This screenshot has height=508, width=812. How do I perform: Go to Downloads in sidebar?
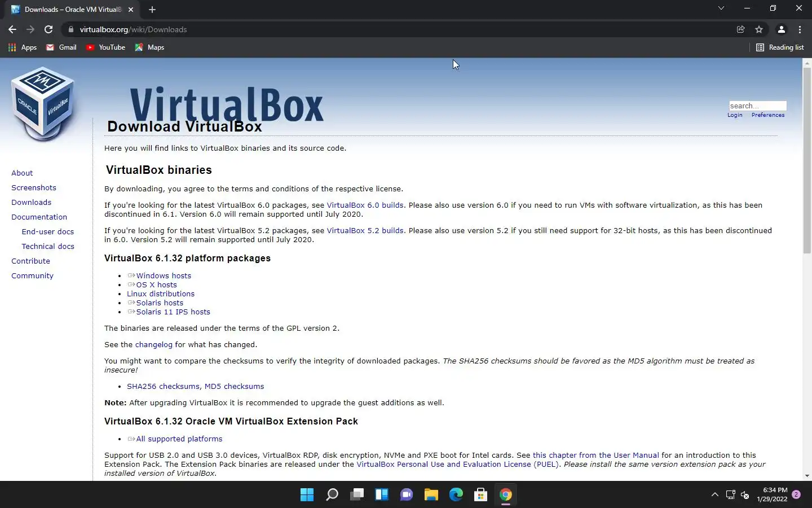point(31,203)
